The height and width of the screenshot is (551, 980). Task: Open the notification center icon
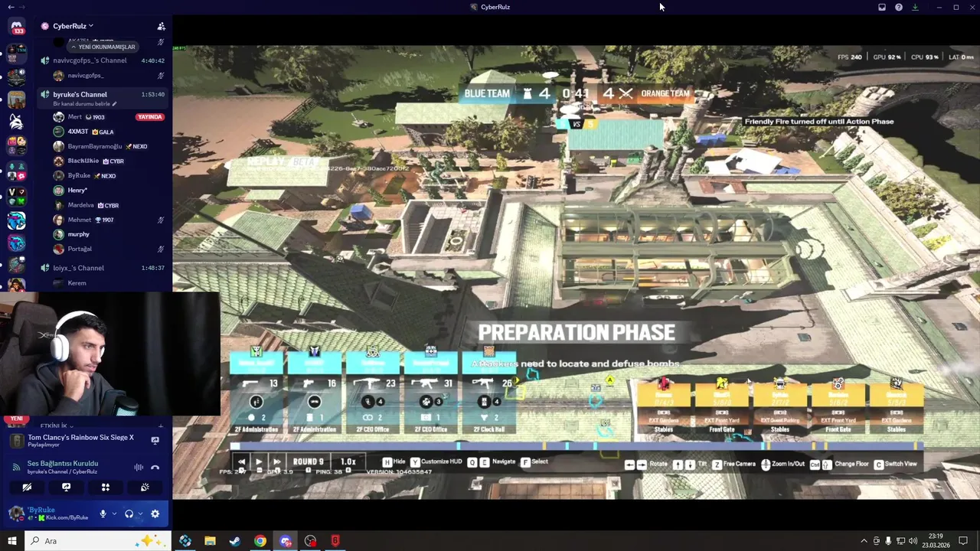pos(963,541)
